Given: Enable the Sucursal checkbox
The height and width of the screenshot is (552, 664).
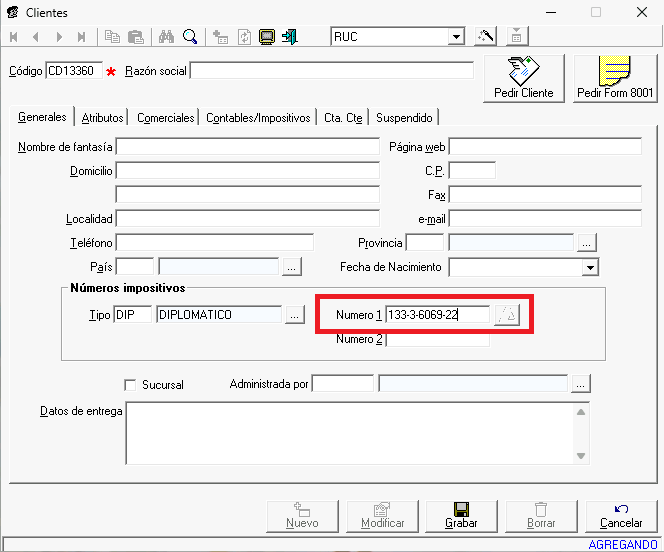Looking at the screenshot, I should [129, 385].
